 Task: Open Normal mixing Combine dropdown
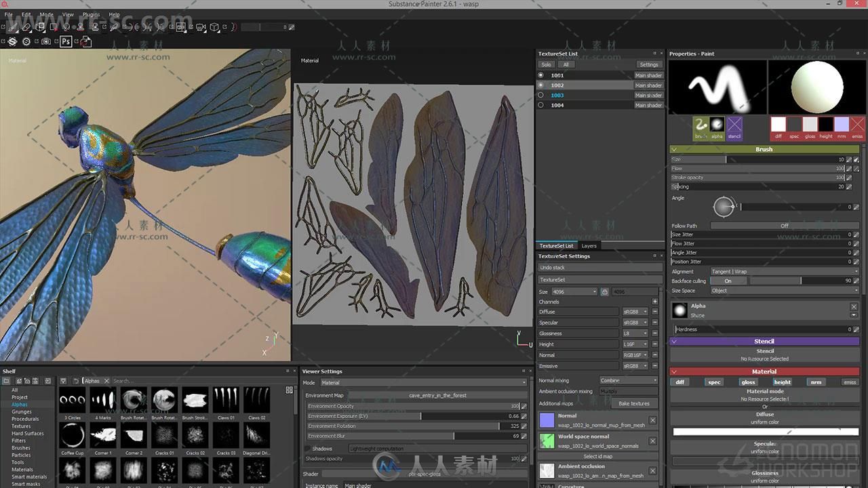[629, 380]
